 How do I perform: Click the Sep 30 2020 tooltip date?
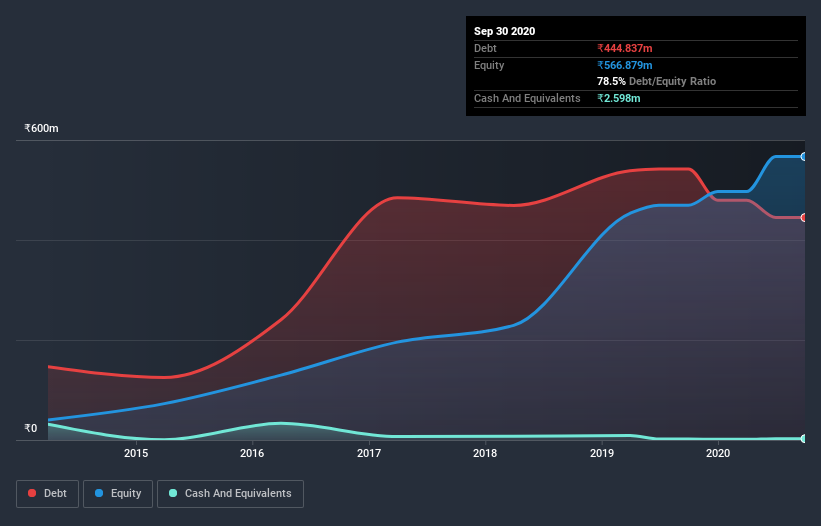(504, 31)
